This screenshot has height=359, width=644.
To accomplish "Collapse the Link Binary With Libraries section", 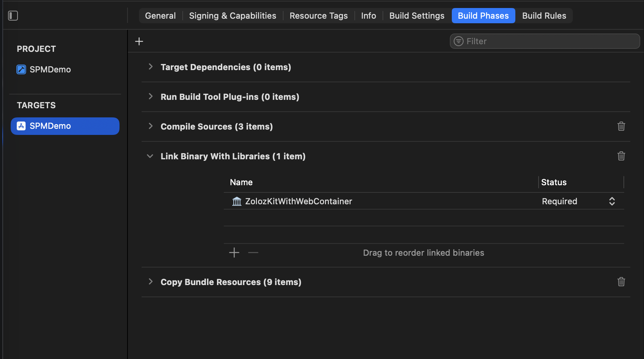I will (150, 156).
